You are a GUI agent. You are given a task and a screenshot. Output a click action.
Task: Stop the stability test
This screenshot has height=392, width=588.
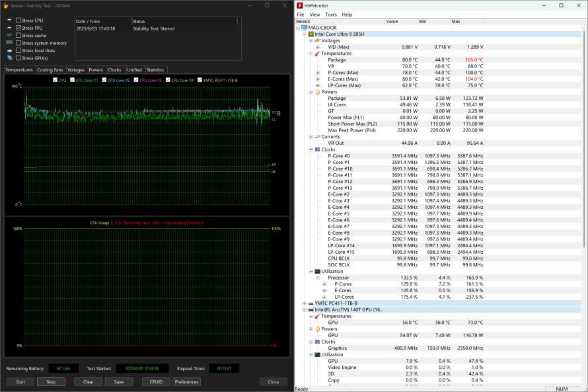[x=51, y=382]
